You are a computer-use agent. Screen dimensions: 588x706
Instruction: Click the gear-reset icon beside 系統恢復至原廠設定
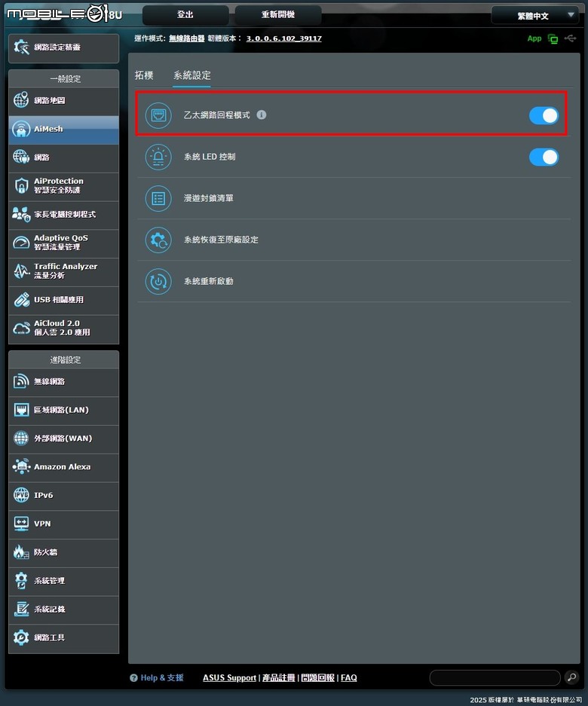[158, 240]
